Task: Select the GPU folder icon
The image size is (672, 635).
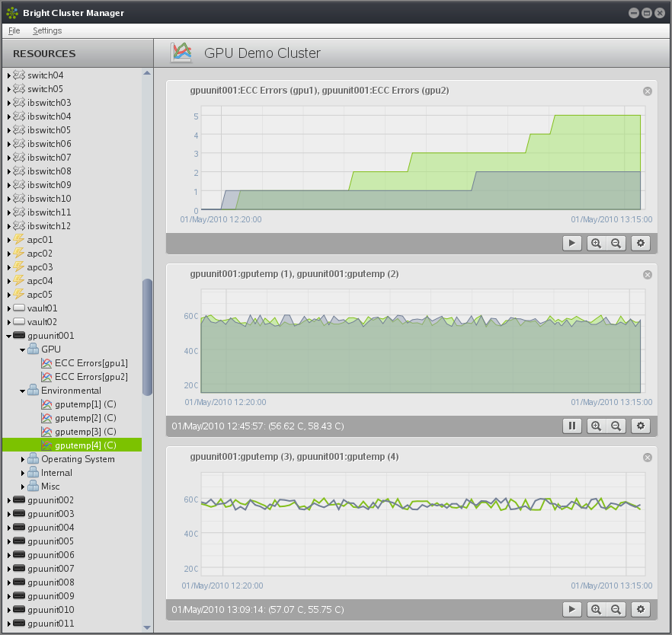Action: 33,349
